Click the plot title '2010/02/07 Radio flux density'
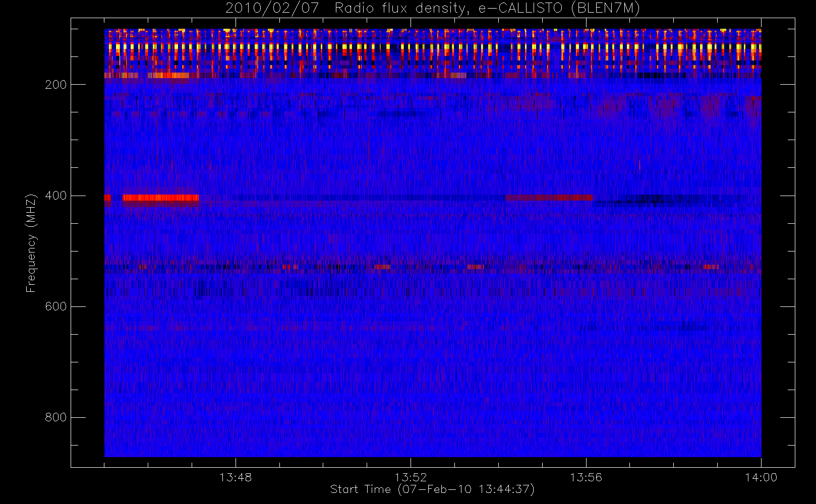The image size is (816, 504). 433,9
